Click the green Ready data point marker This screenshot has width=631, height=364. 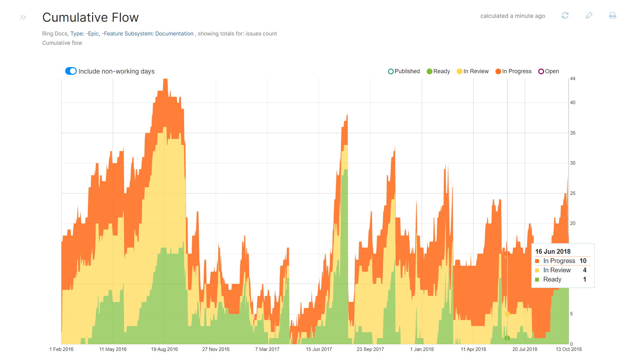507,338
